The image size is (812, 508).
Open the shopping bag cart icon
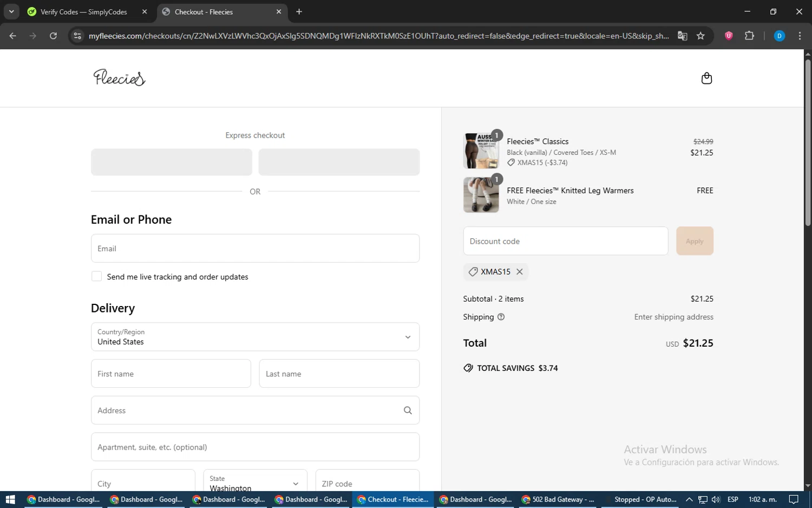point(706,79)
